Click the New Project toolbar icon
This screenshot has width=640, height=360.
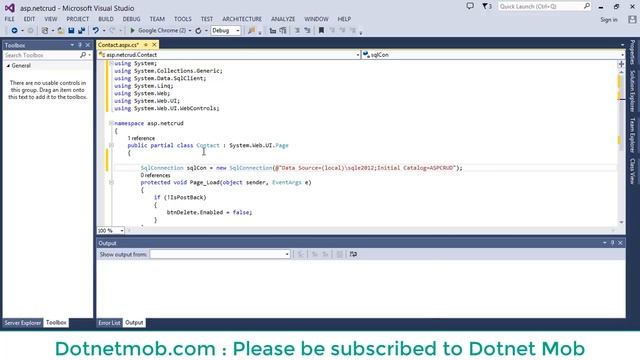click(x=45, y=31)
